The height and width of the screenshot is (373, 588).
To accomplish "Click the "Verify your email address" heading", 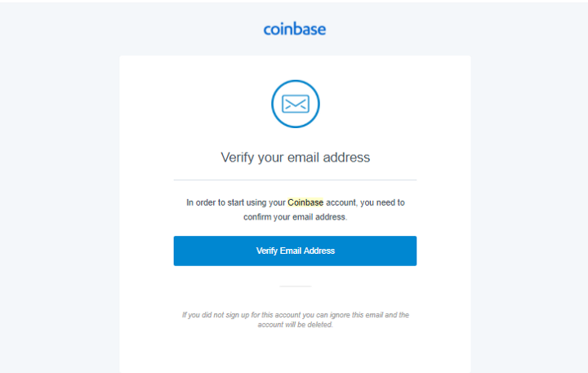I will [x=295, y=158].
